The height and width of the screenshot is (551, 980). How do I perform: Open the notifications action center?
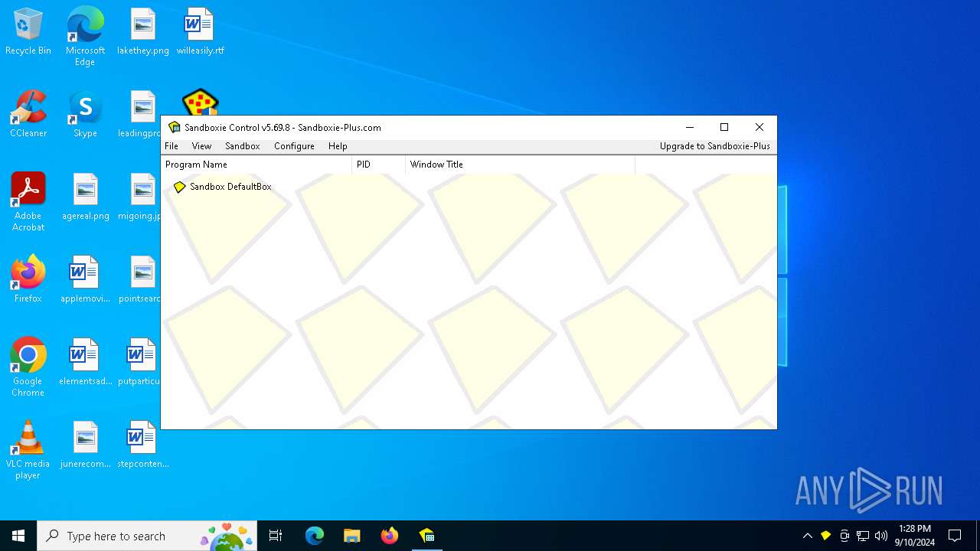click(955, 536)
